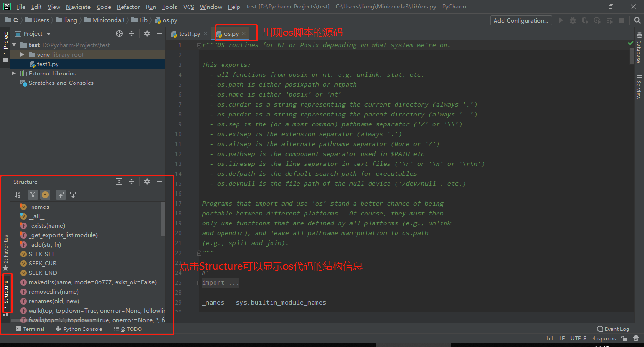
Task: Open the SciView tool window
Action: click(x=639, y=86)
